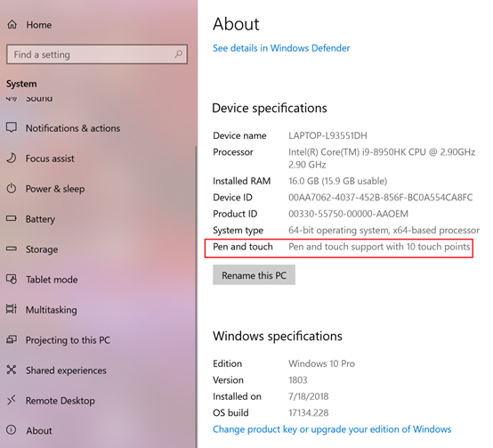493x448 pixels.
Task: Open the Notifications & actions icon
Action: pos(12,127)
